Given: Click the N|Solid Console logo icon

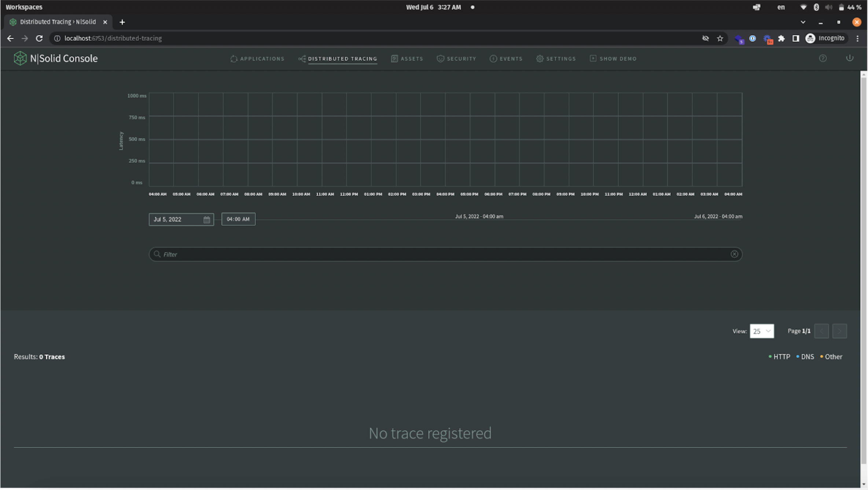Looking at the screenshot, I should coord(20,58).
